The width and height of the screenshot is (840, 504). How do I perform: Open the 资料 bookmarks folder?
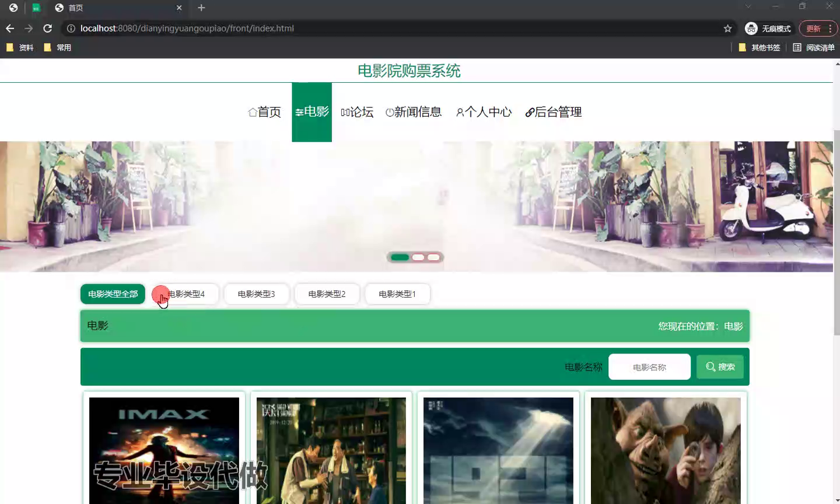20,47
